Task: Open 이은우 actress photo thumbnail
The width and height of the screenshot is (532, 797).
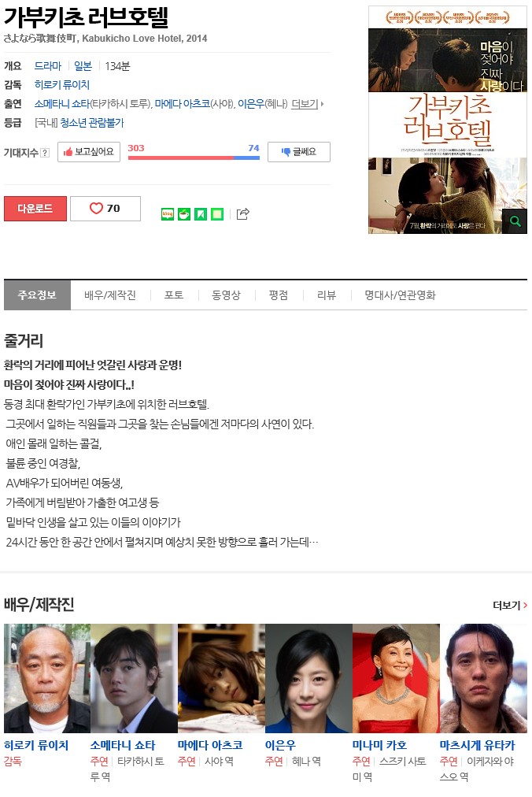Action: pyautogui.click(x=308, y=678)
